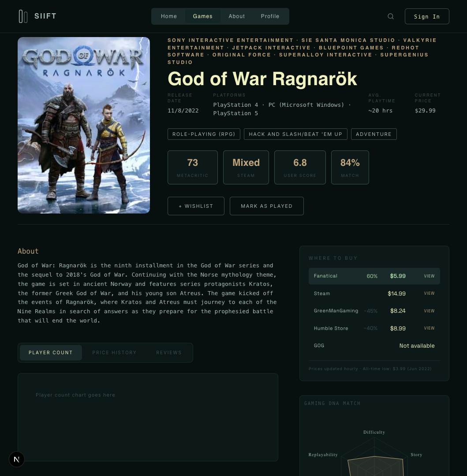Screen dimensions: 467x476
Task: Go to the Home nav item
Action: pyautogui.click(x=169, y=16)
